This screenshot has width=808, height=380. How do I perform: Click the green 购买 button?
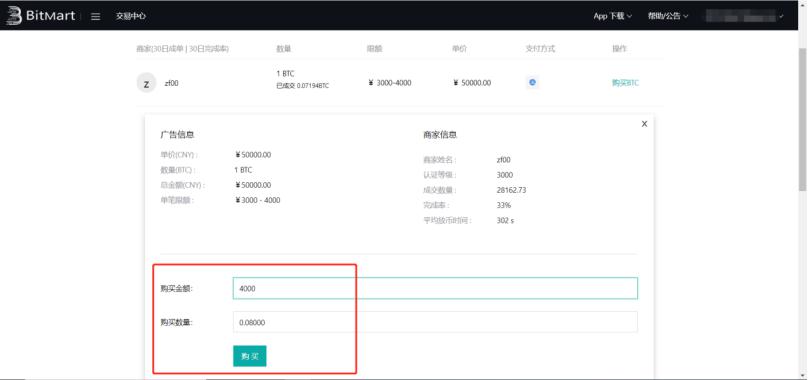250,356
